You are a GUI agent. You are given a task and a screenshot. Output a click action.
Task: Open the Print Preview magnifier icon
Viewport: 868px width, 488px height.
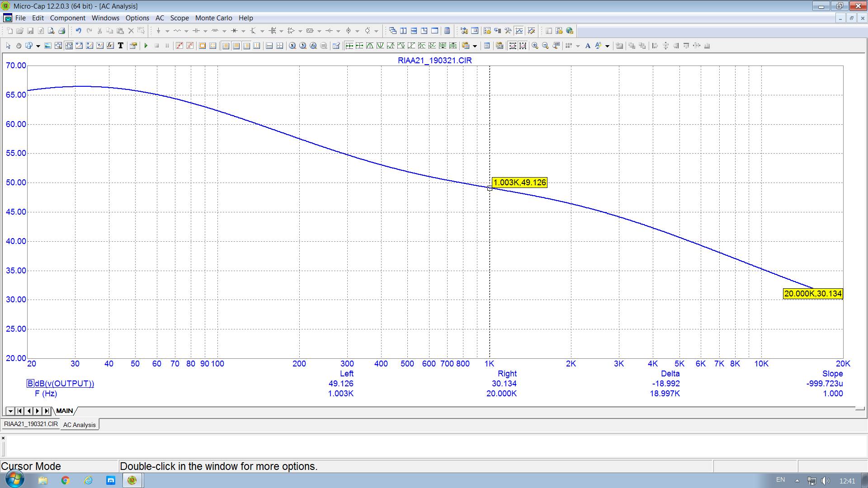[51, 31]
